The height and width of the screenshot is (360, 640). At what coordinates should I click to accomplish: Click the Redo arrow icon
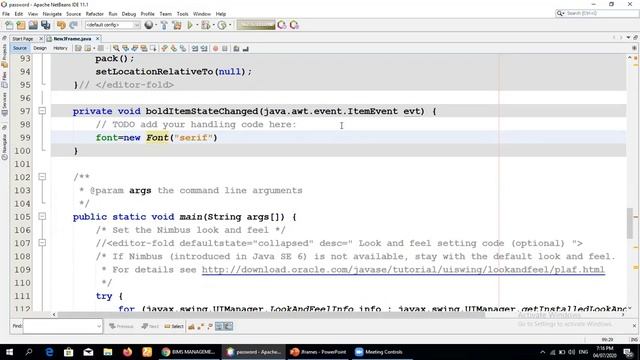[x=73, y=25]
